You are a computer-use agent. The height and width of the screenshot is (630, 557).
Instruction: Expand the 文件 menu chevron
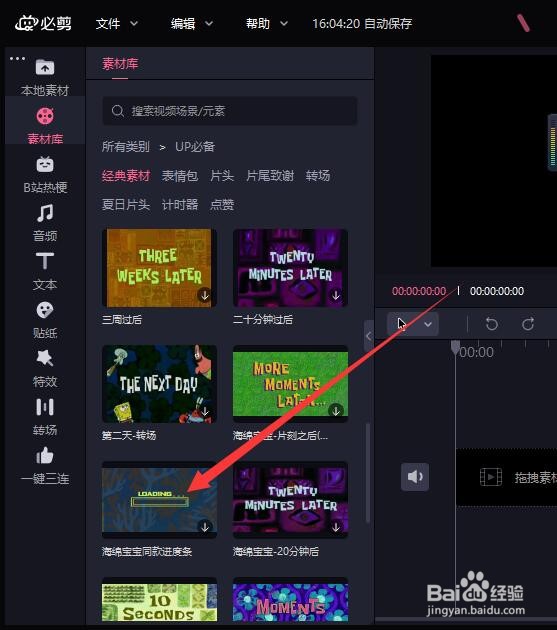click(134, 24)
